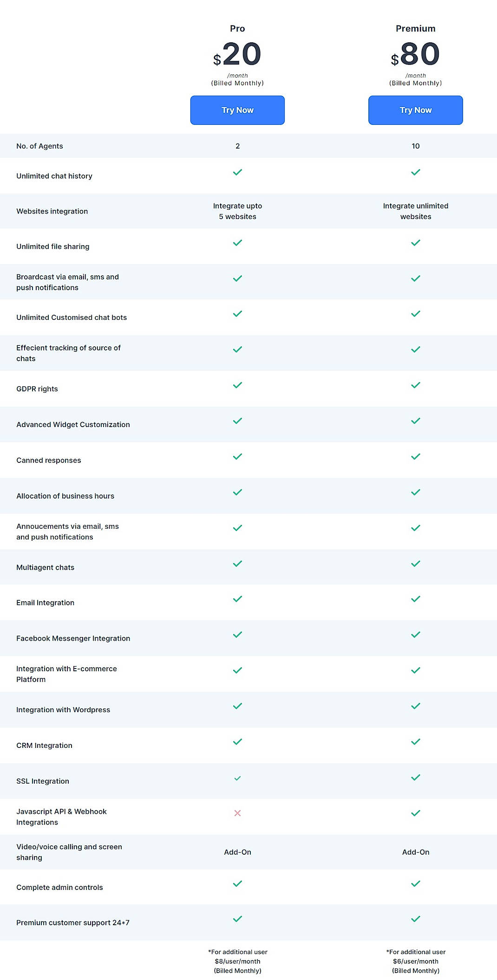Select the Pro CRM Integration checkmark
497x980 pixels.
coord(237,741)
